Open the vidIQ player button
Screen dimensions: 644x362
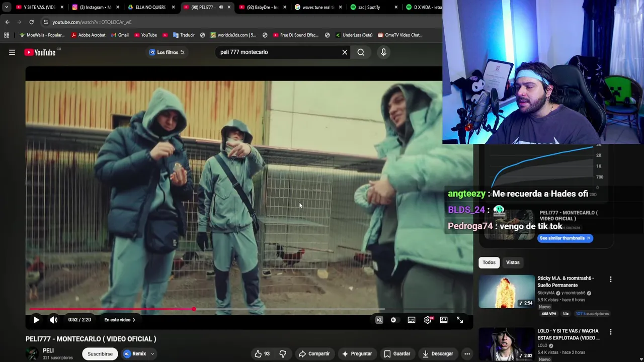pos(379,320)
